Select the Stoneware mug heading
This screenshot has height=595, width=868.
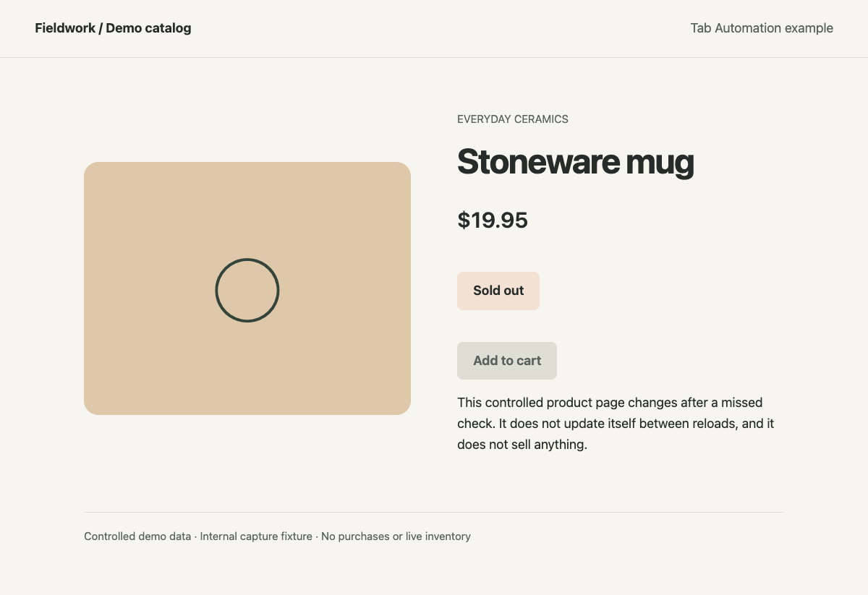[x=576, y=162]
